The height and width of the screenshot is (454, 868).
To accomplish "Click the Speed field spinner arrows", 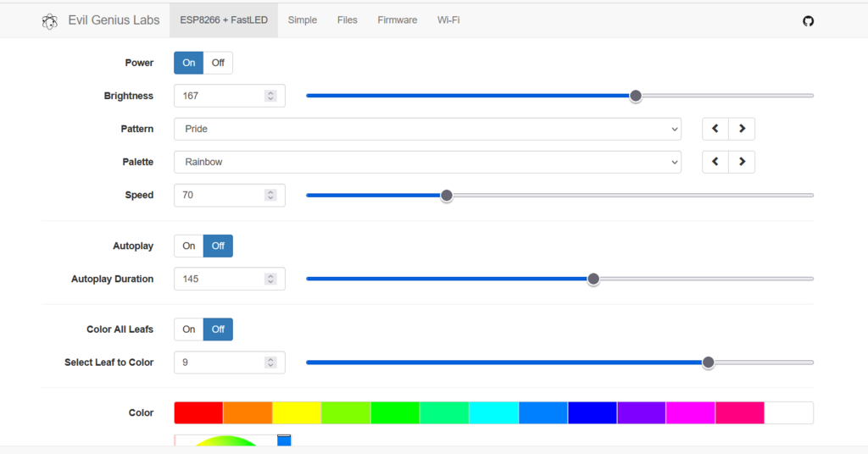I will [x=270, y=195].
